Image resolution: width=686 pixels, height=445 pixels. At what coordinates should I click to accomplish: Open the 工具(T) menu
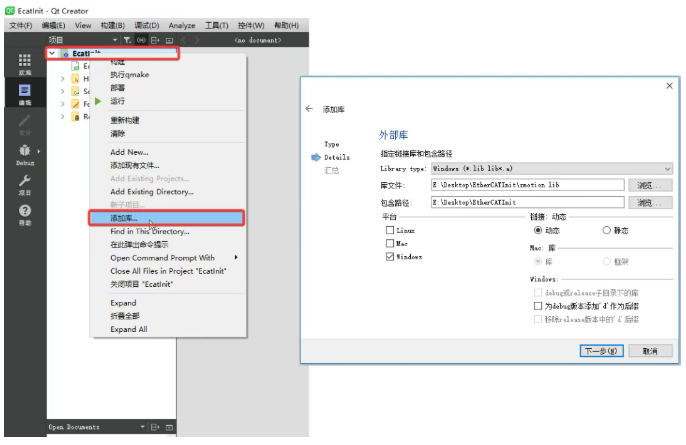pos(217,25)
